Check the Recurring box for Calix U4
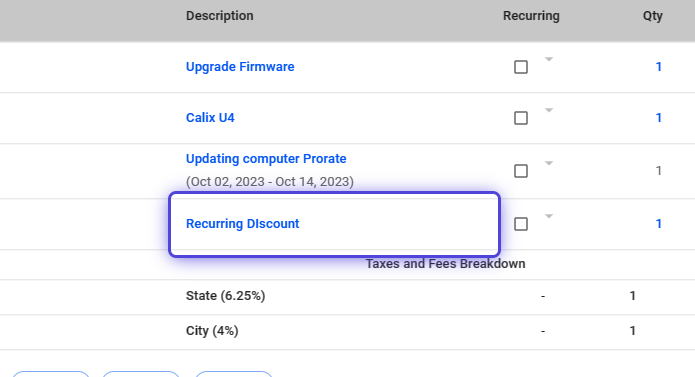 click(521, 118)
